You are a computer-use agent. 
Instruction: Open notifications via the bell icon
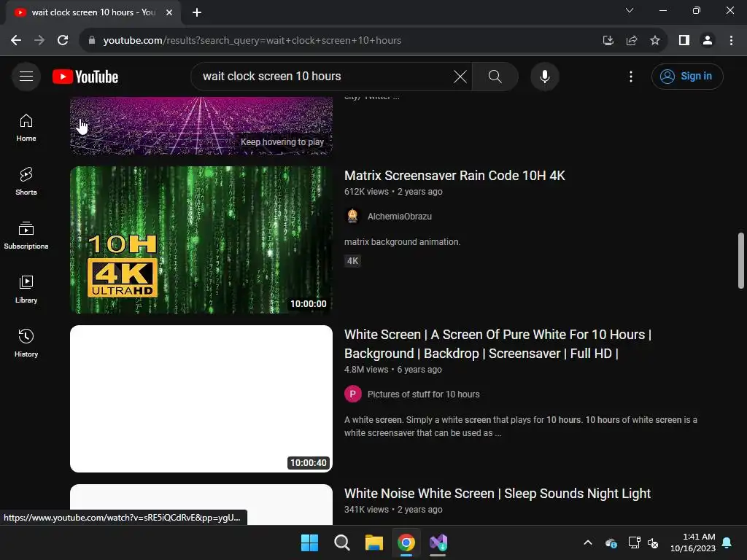[x=727, y=542]
